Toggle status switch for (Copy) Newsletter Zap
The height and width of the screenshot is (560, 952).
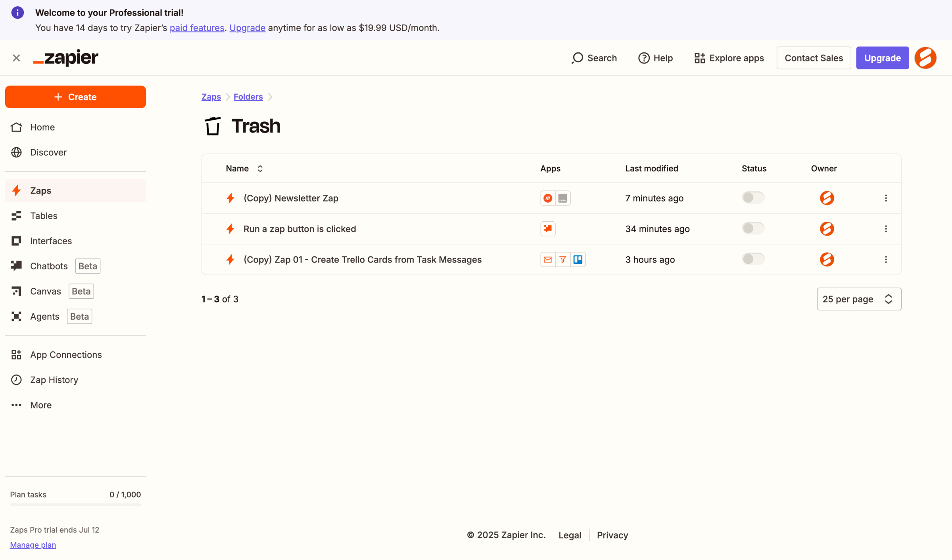(x=753, y=198)
